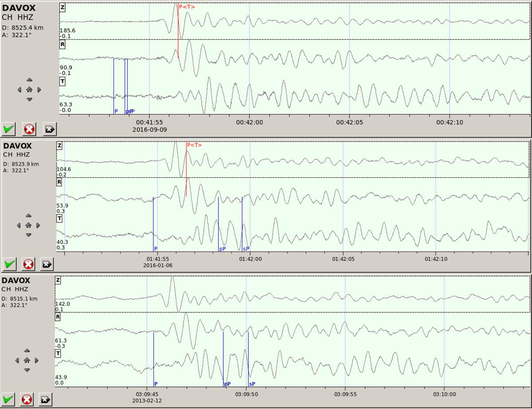532x409 pixels.
Task: Click the red P<T> pick in 2016-01-06 panel
Action: click(194, 145)
